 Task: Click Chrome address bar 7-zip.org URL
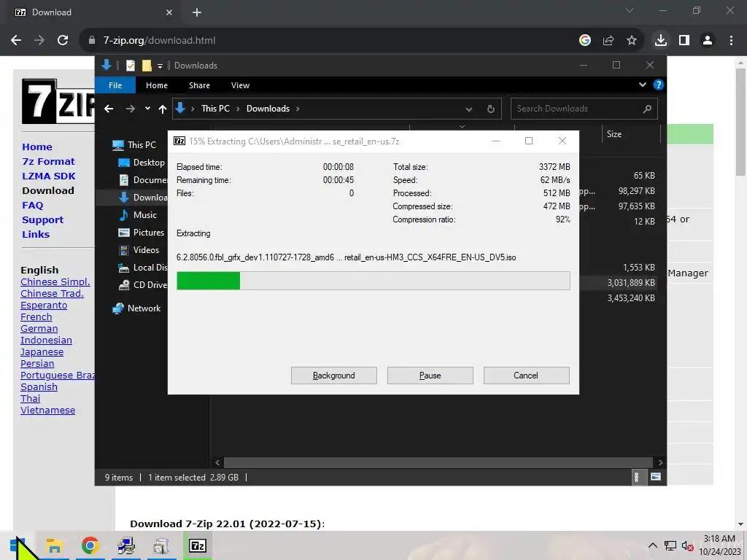coord(159,41)
